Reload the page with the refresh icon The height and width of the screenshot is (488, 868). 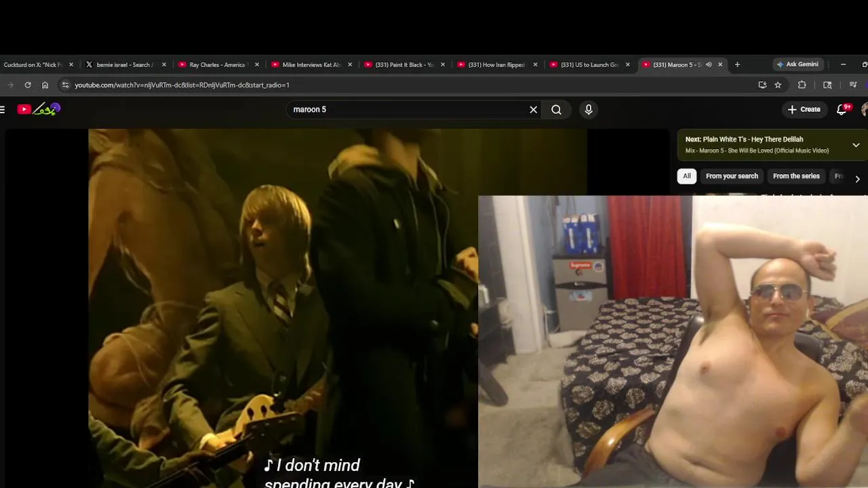[x=28, y=85]
